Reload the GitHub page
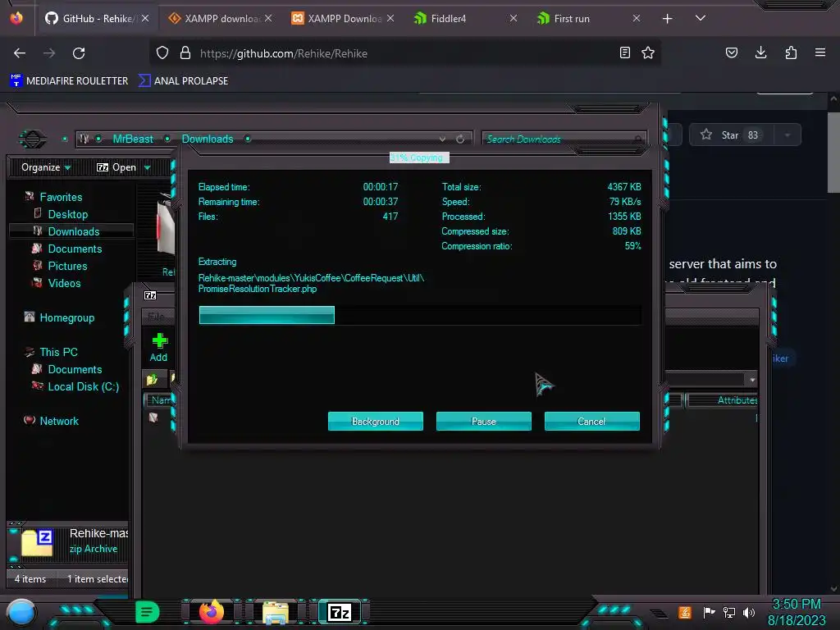 [x=79, y=53]
